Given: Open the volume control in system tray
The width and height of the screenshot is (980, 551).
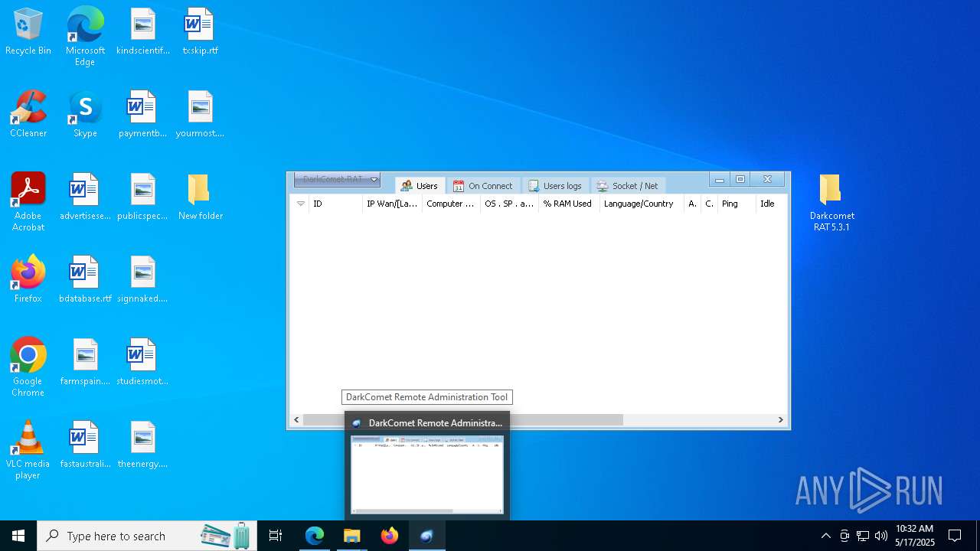Looking at the screenshot, I should pyautogui.click(x=881, y=536).
